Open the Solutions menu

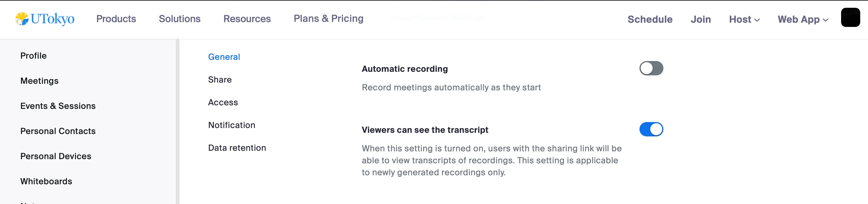coord(179,19)
